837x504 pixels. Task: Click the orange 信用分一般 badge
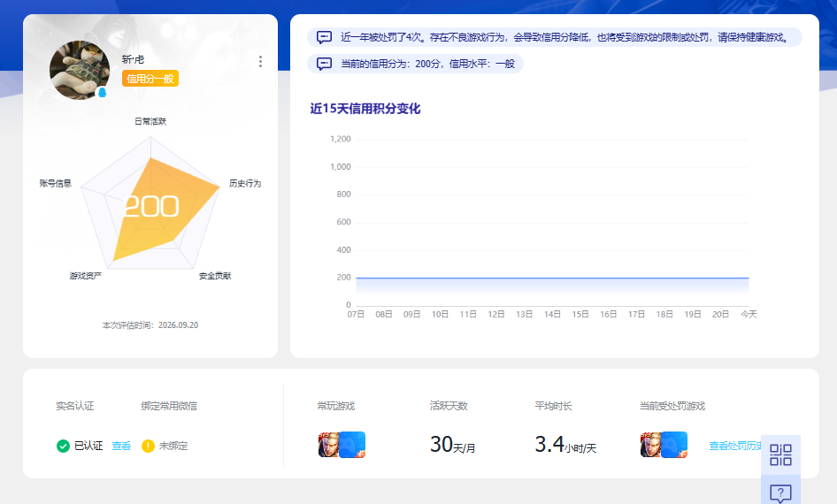pos(150,79)
